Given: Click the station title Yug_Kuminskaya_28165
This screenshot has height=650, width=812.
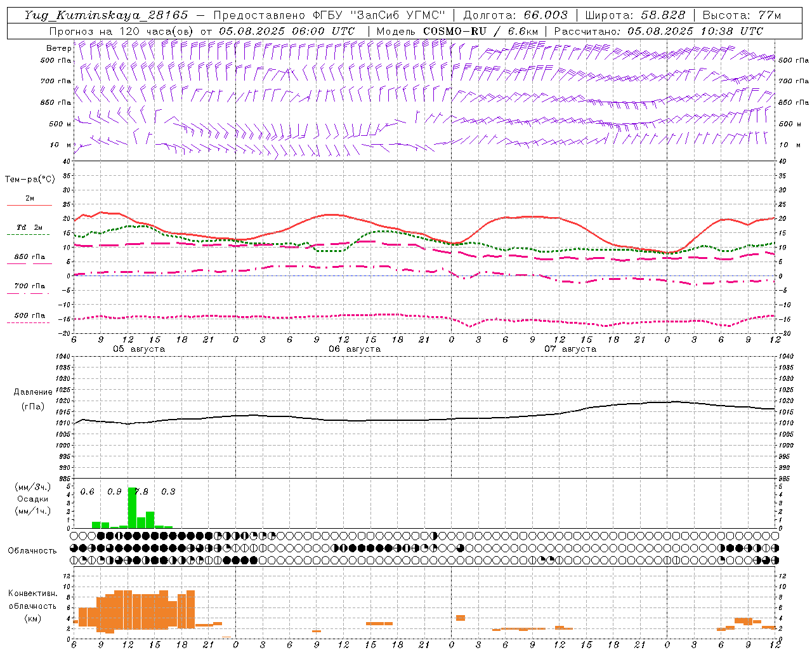Looking at the screenshot, I should pyautogui.click(x=106, y=15).
